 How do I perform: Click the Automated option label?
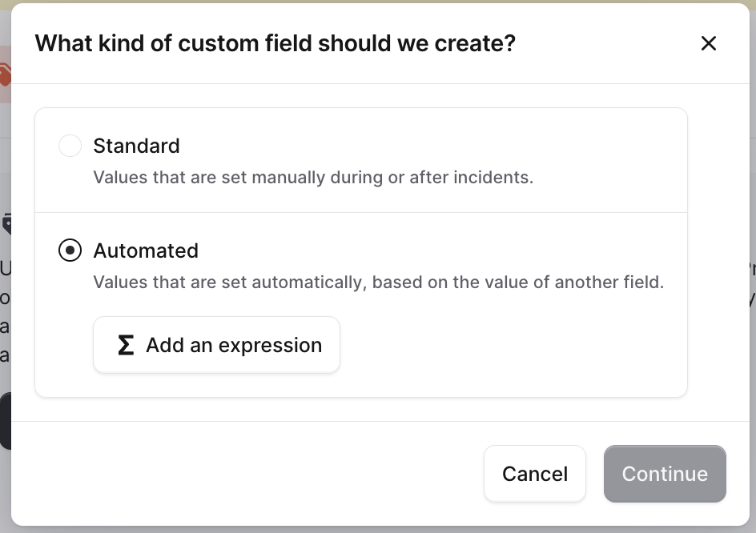[x=146, y=250]
